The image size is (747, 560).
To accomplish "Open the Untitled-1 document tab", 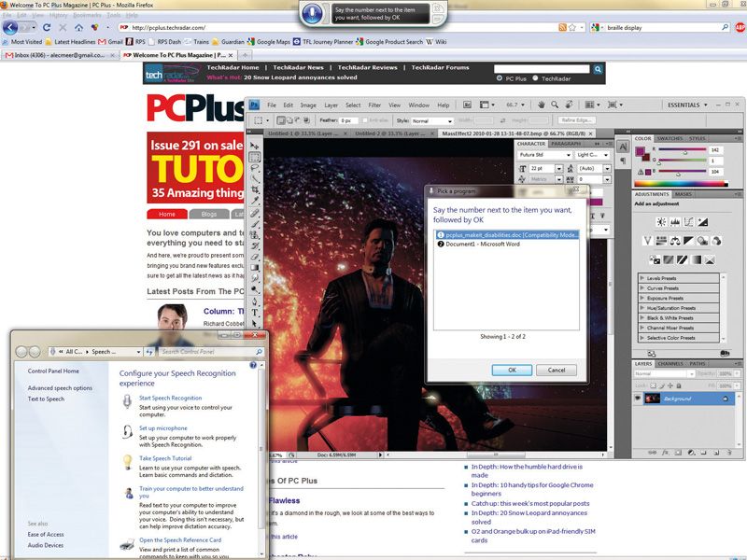I will [x=306, y=133].
